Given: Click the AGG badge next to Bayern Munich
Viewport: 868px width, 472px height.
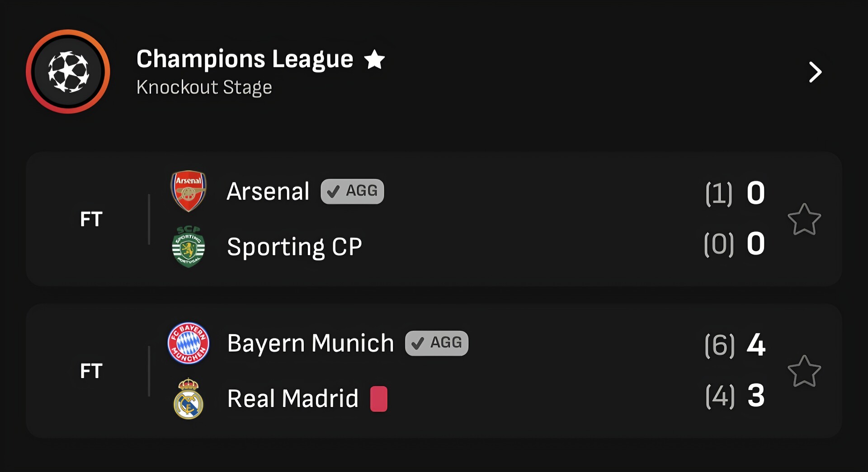Looking at the screenshot, I should [x=436, y=343].
